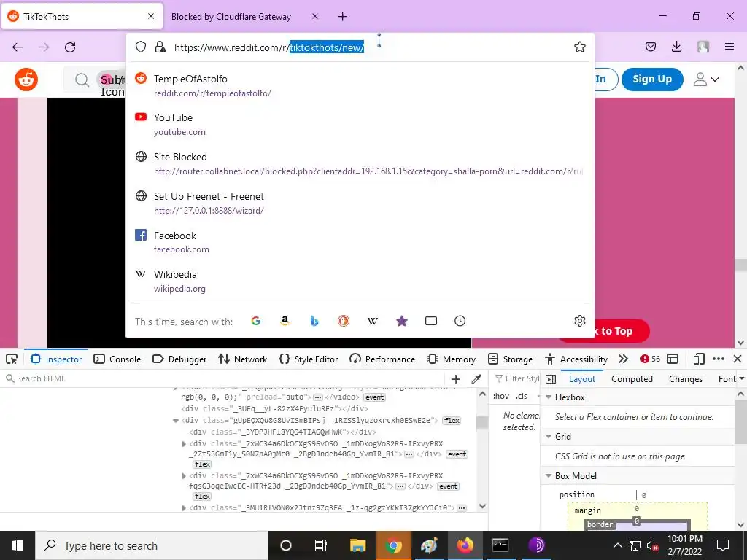Select iframe target icon in DevTools toolbar

(x=672, y=359)
